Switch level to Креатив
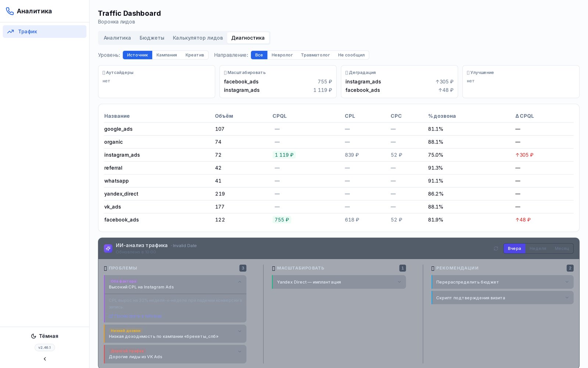This screenshot has width=588, height=368. [x=195, y=55]
